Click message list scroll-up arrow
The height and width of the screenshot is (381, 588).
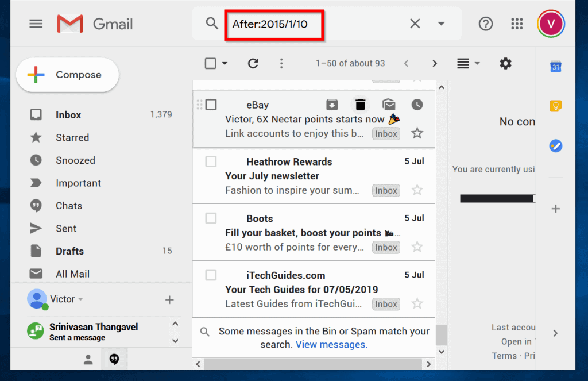(x=442, y=87)
